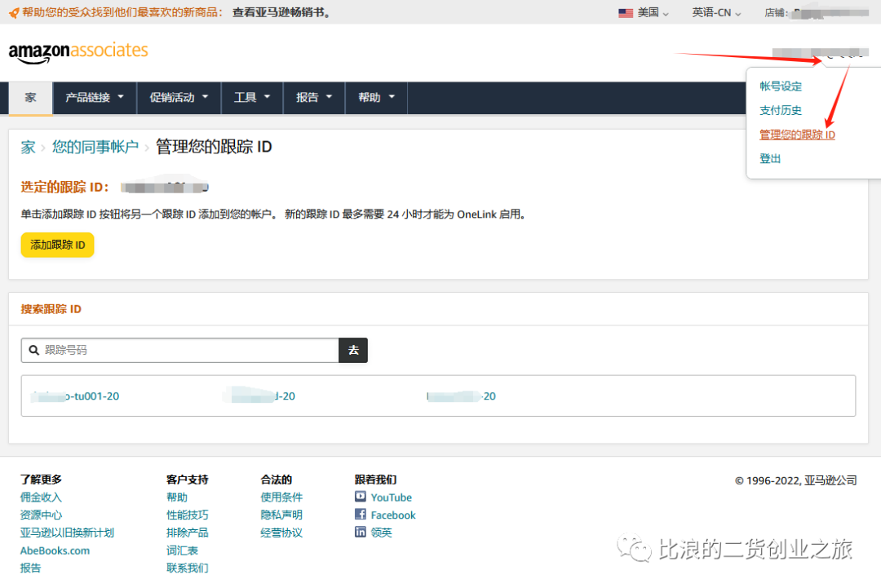881x588 pixels.
Task: Open the 工具 dropdown menu
Action: pyautogui.click(x=251, y=98)
